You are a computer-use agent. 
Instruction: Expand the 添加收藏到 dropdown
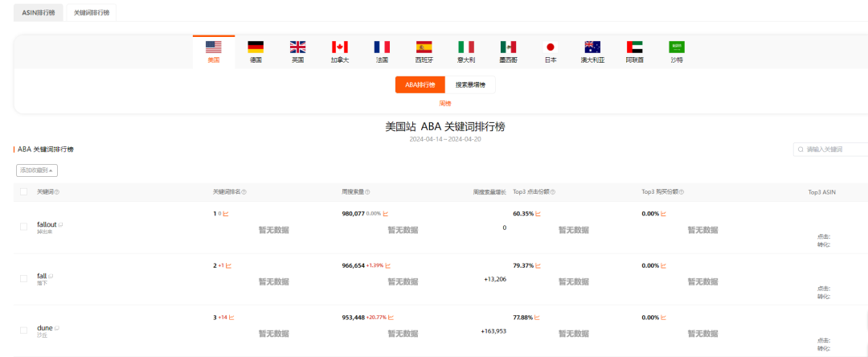pos(37,170)
